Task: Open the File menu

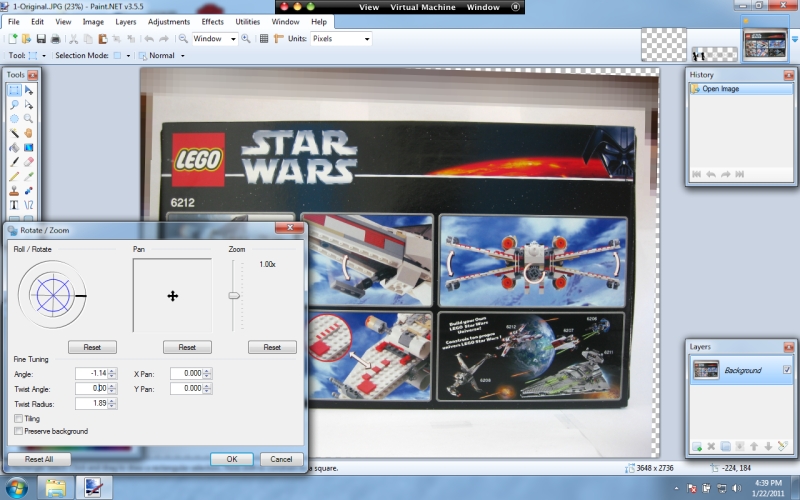Action: (14, 22)
